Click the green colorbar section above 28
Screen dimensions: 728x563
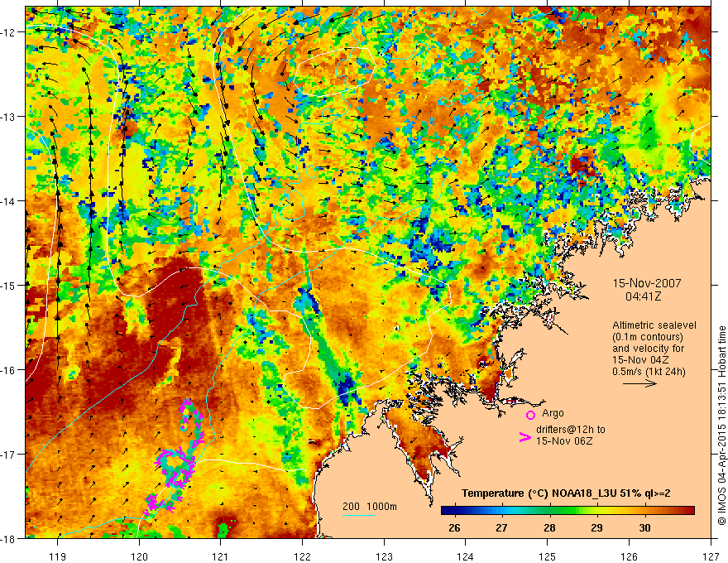[550, 511]
